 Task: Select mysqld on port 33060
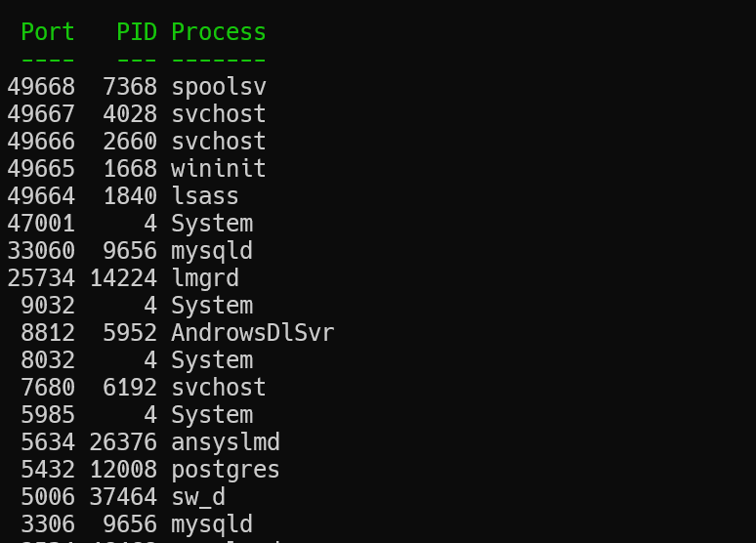[x=212, y=251]
